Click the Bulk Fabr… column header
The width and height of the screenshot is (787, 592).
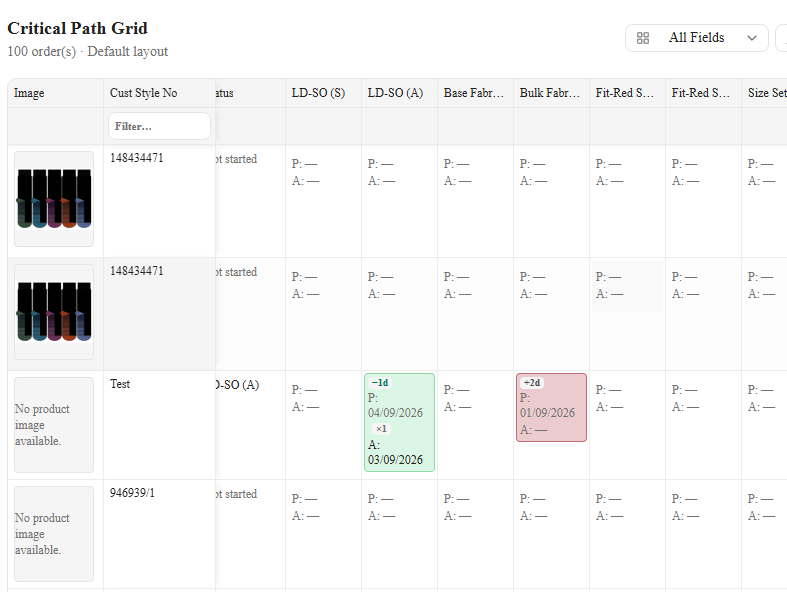tap(551, 93)
